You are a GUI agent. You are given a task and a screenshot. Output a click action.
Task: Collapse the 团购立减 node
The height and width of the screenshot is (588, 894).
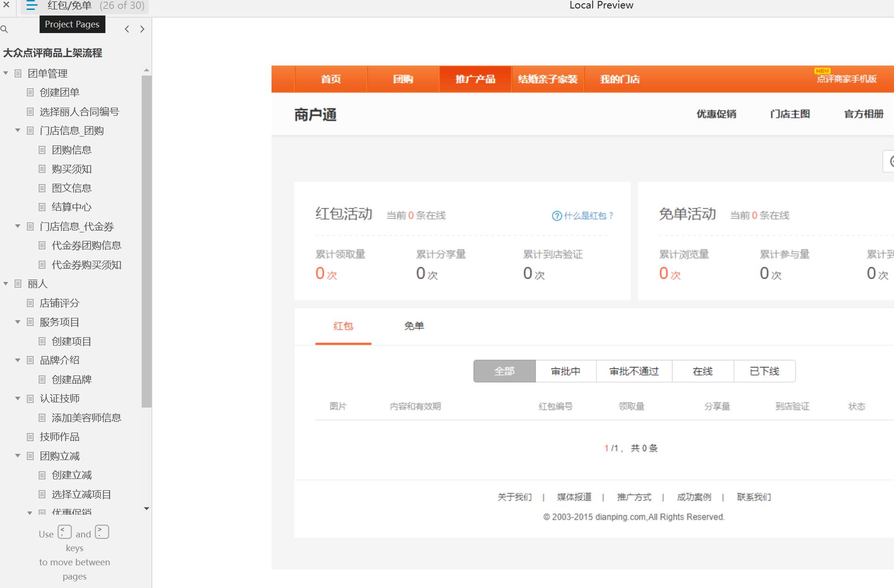pos(18,456)
